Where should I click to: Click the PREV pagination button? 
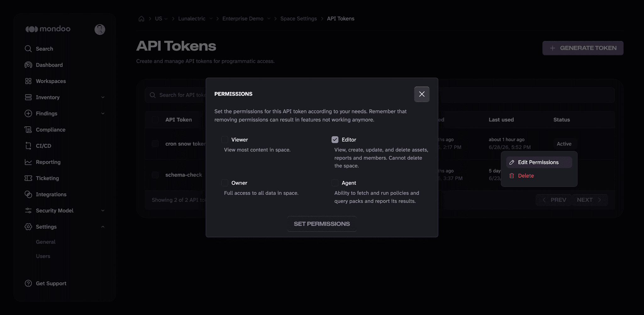click(x=554, y=200)
